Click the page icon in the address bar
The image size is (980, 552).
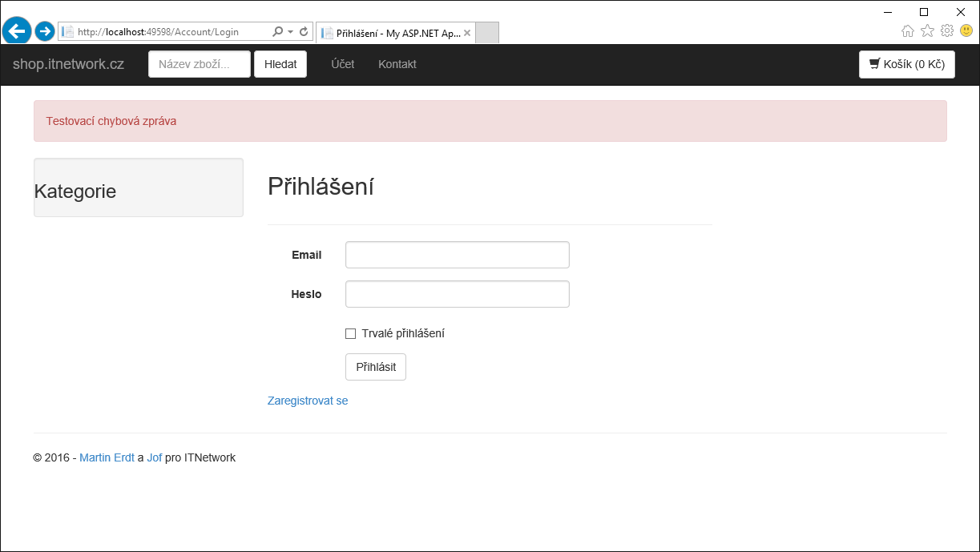point(67,30)
